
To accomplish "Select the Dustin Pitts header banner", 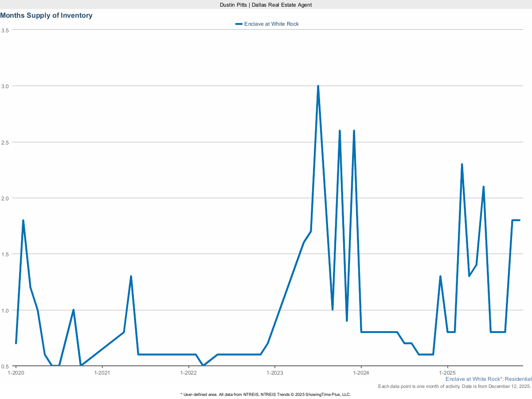I will pyautogui.click(x=266, y=5).
